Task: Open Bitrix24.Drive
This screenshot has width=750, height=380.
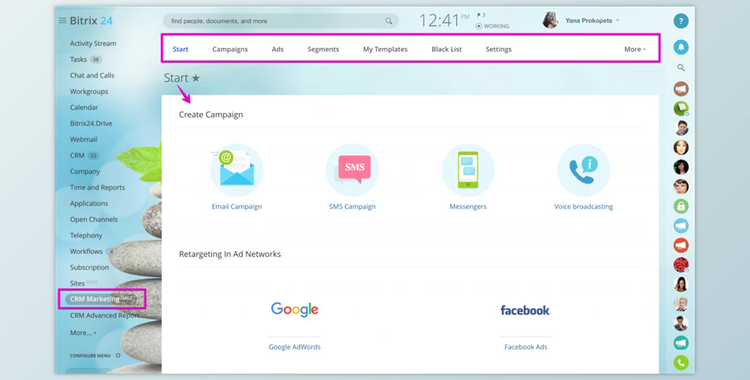Action: pos(91,123)
